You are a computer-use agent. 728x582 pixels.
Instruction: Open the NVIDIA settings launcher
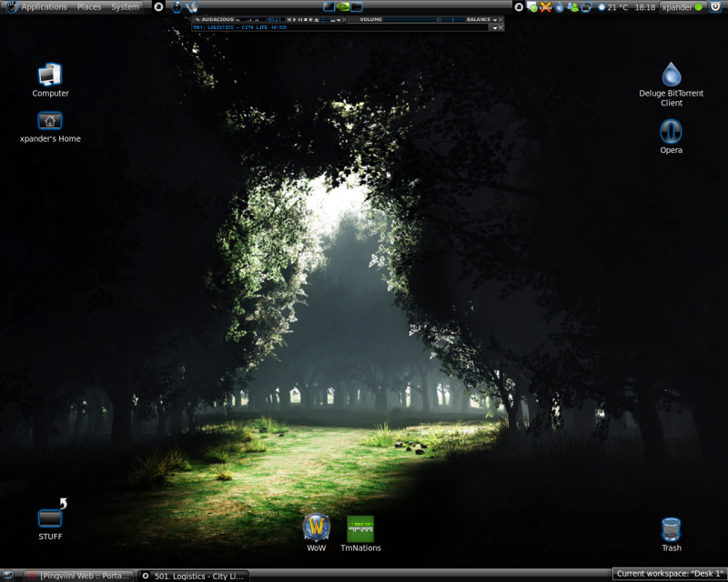click(343, 7)
